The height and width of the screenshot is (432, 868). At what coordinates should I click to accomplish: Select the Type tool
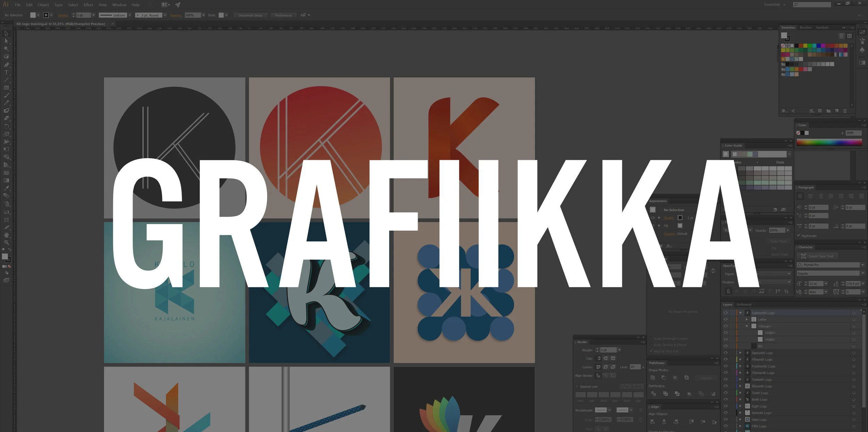[6, 73]
